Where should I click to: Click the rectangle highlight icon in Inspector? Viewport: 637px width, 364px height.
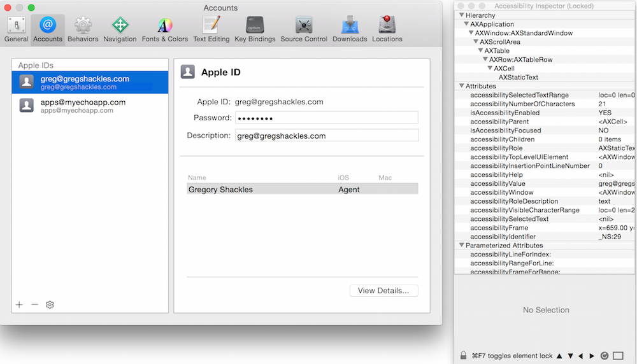point(618,356)
